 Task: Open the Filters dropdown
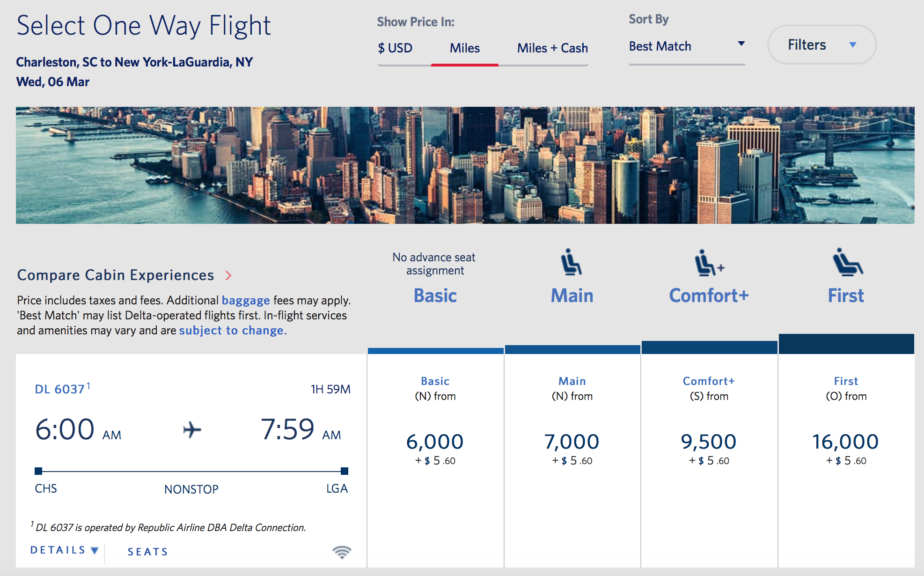point(822,45)
